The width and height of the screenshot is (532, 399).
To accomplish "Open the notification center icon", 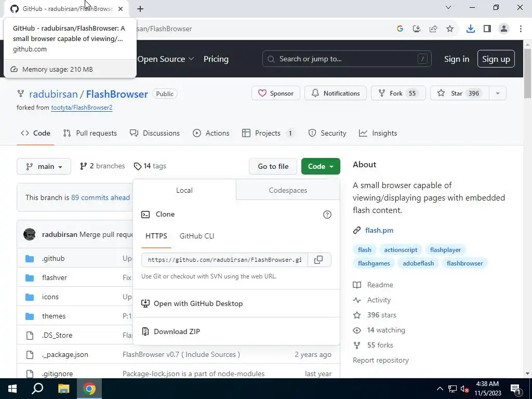I will click(515, 389).
